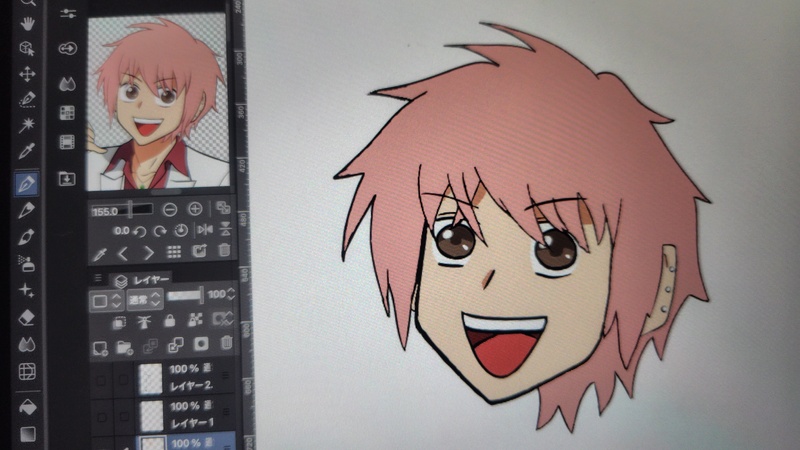800x450 pixels.
Task: Select the Selection pen tool
Action: pyautogui.click(x=27, y=99)
